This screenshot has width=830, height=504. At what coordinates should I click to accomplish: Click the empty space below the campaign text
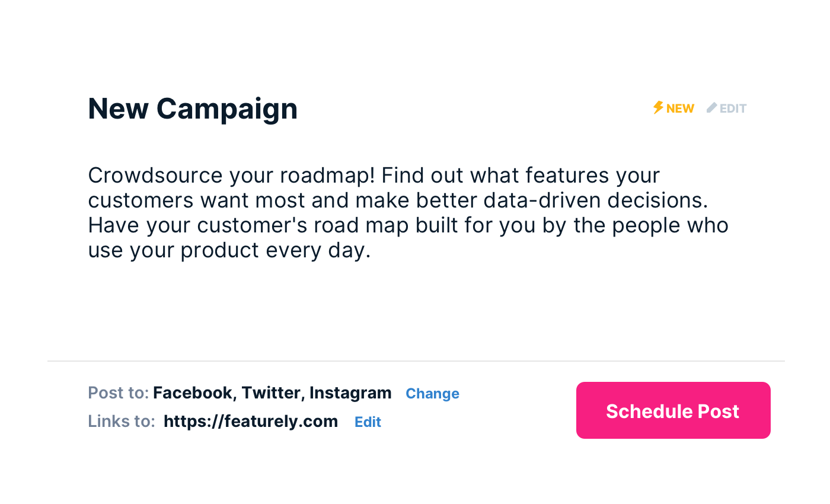pos(409,308)
